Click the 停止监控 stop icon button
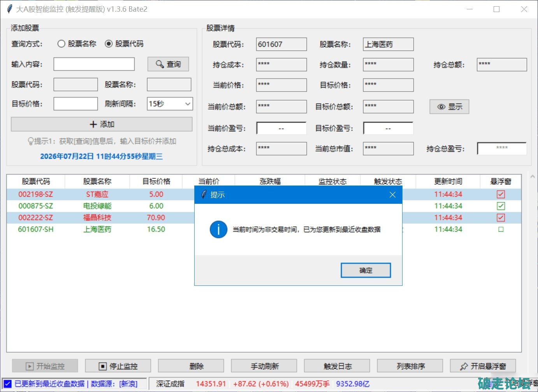 [x=118, y=366]
